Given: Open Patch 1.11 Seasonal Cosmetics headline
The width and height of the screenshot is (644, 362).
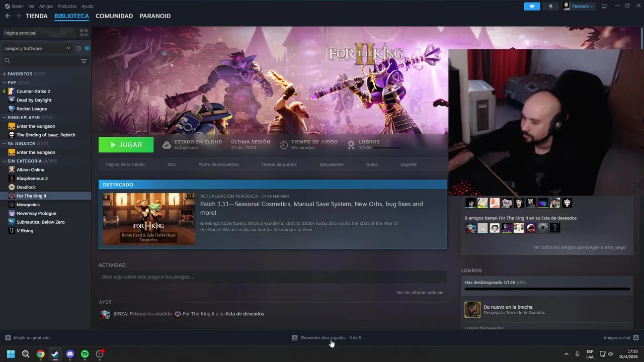Looking at the screenshot, I should click(311, 208).
